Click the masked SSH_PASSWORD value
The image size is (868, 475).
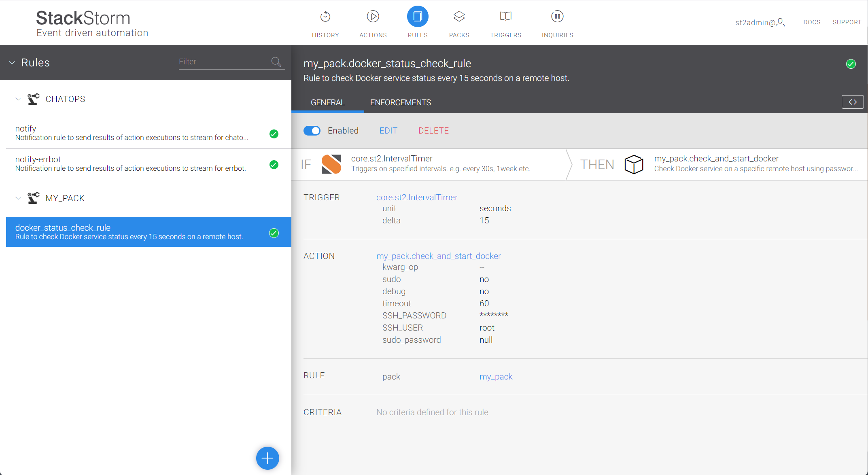(x=494, y=315)
